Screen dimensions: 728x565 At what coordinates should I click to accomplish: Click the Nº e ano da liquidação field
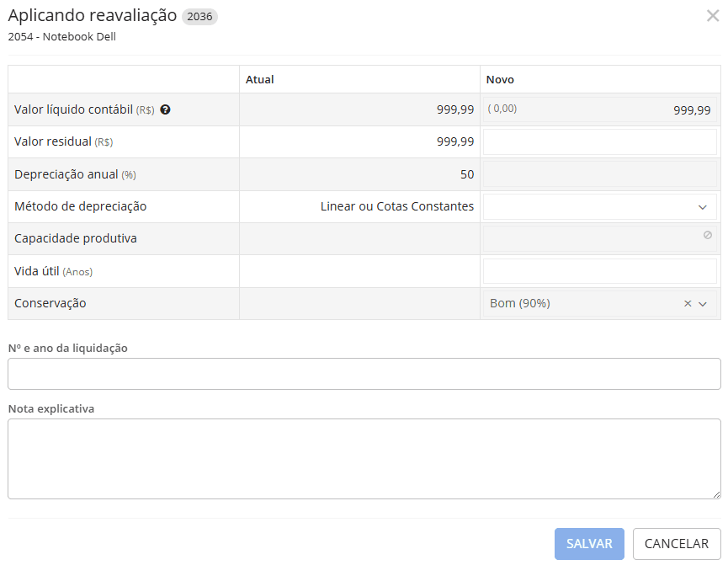(x=364, y=374)
